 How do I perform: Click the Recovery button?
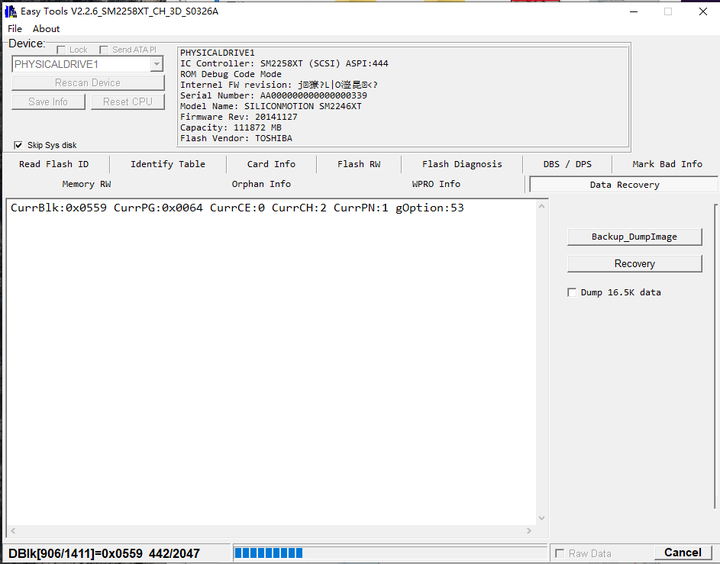(x=634, y=264)
